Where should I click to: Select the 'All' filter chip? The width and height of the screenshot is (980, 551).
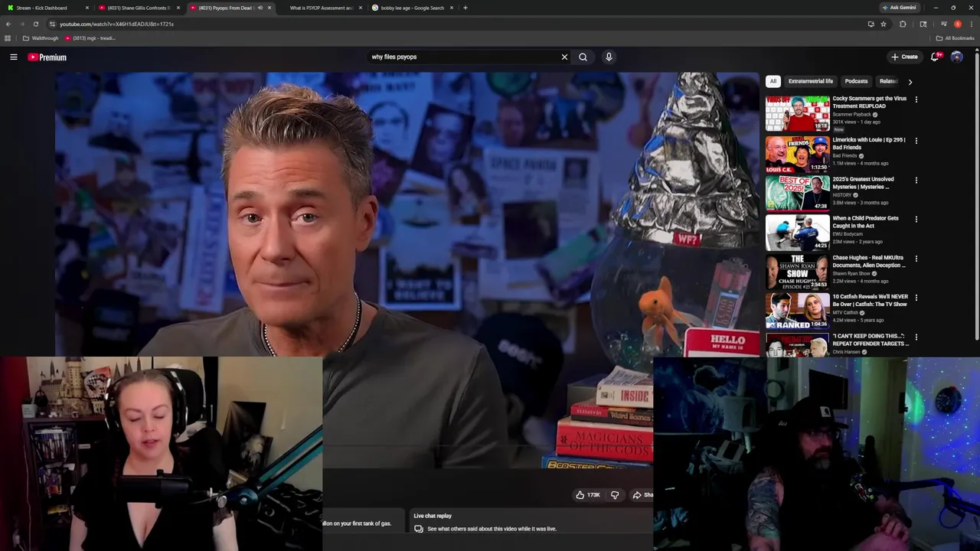click(x=773, y=81)
